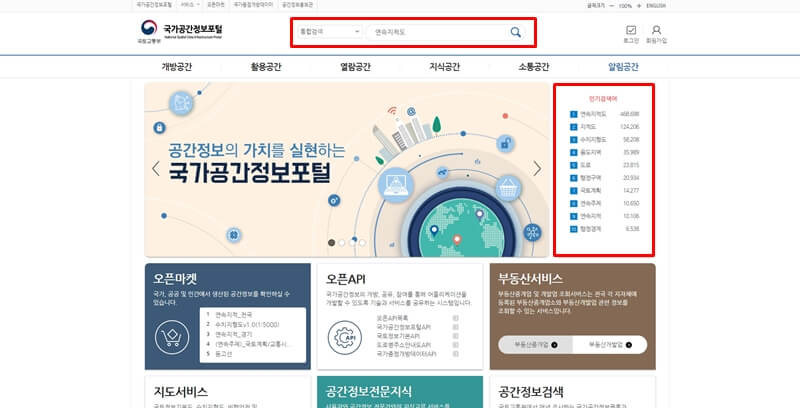Increase font size with the plus button
The image size is (800, 408).
tap(639, 6)
